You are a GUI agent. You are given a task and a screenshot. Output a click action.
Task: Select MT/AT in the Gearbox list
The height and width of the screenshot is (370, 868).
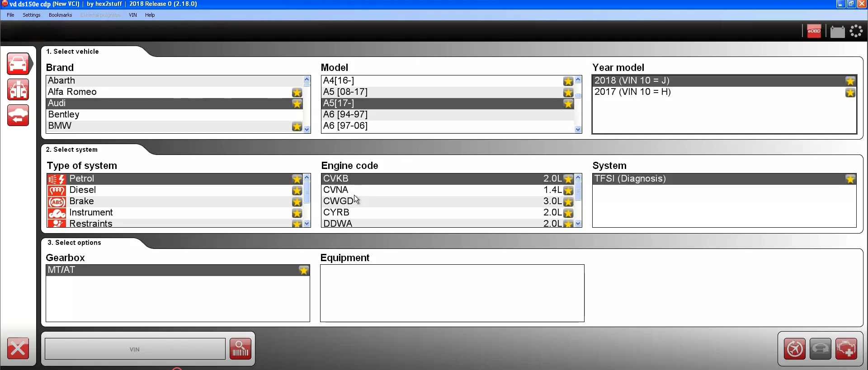(178, 270)
